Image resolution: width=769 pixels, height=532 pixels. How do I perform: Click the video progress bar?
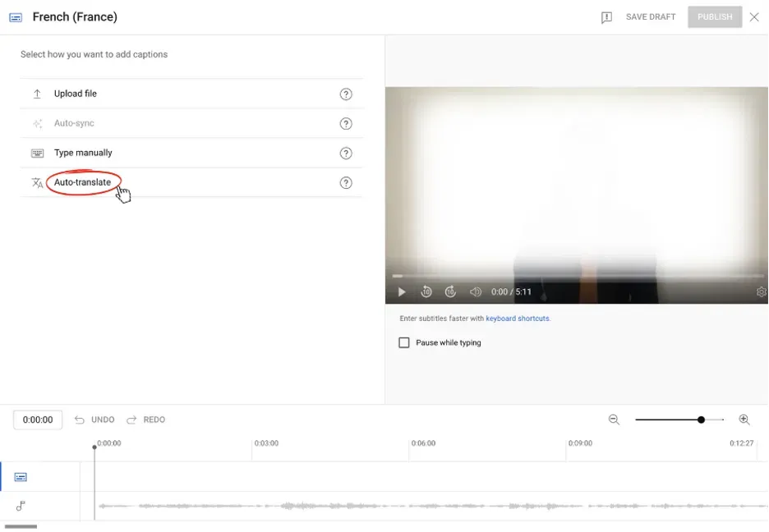pos(578,277)
